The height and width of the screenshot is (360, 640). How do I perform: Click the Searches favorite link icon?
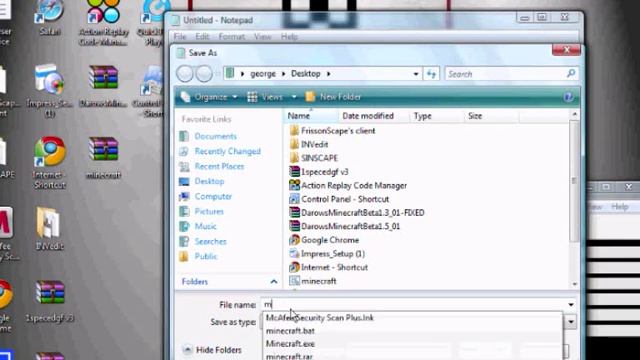[x=184, y=241]
